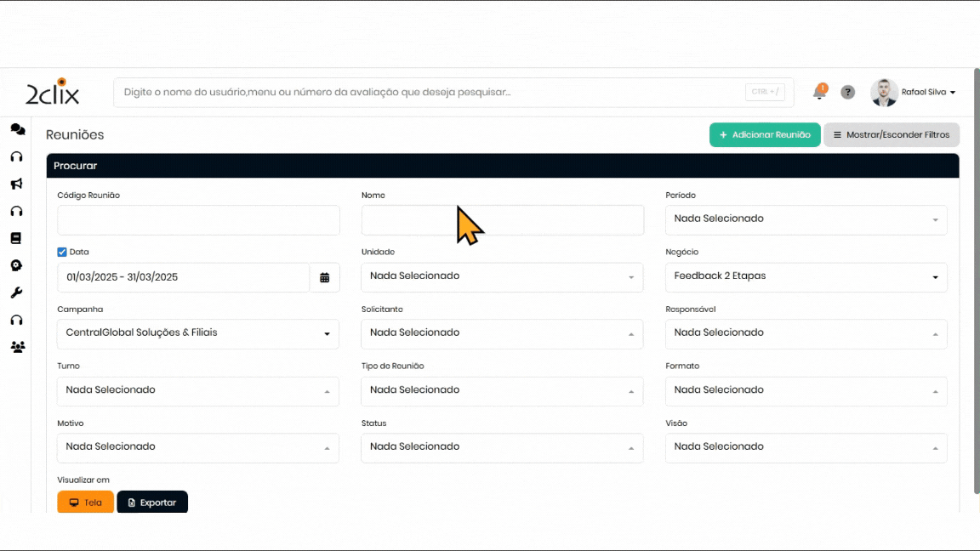Open the Negócio dropdown showing Feedback 2 Etapas
Screen dimensions: 980x551
point(806,276)
